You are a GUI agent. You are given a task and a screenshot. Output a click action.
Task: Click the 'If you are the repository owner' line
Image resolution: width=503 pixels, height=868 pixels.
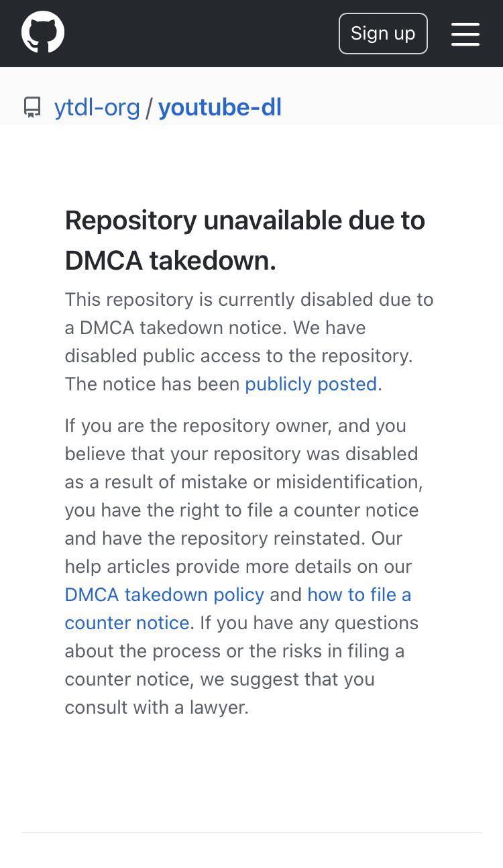[x=235, y=425]
